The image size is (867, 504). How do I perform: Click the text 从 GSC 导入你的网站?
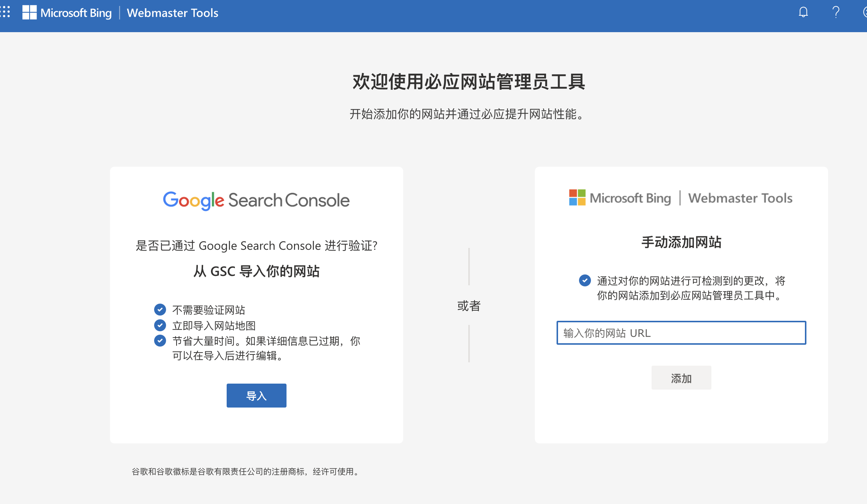(x=257, y=271)
